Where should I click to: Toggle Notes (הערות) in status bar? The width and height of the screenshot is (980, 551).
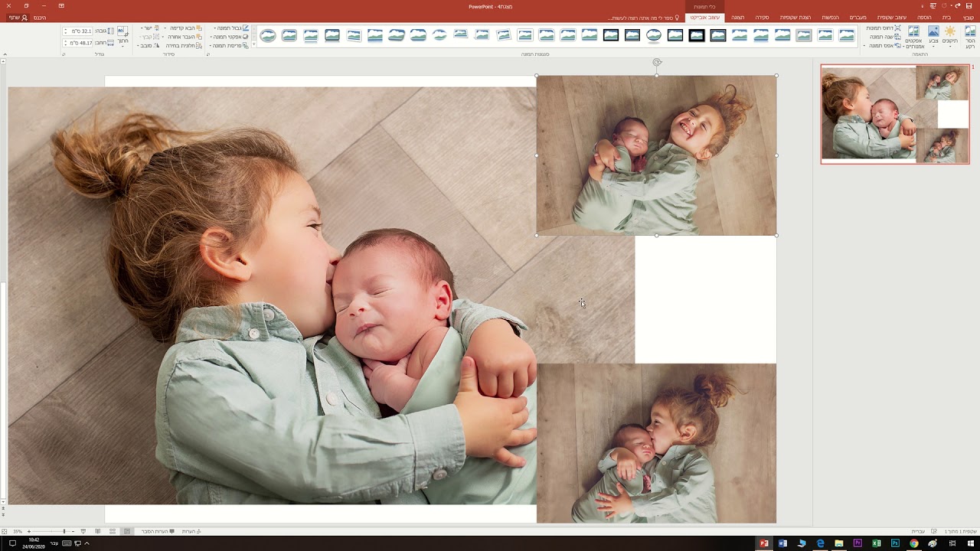[x=191, y=531]
